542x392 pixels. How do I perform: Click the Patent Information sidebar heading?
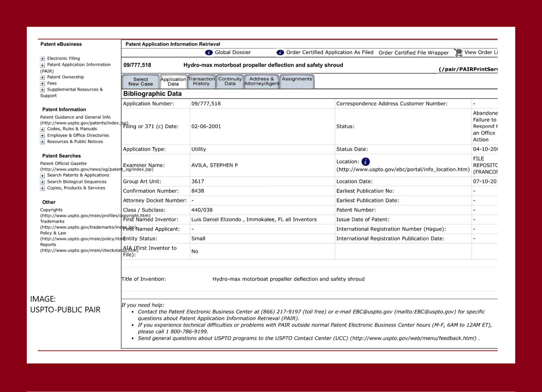pyautogui.click(x=64, y=110)
